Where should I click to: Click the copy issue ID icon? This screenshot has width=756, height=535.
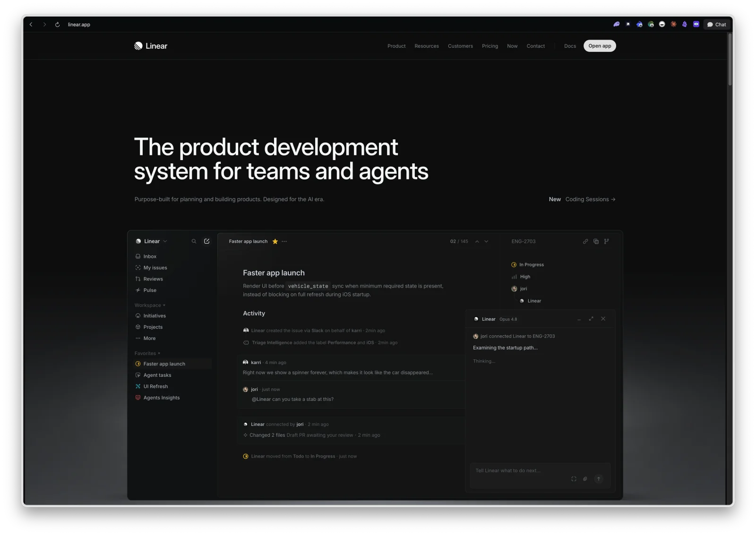coord(596,241)
